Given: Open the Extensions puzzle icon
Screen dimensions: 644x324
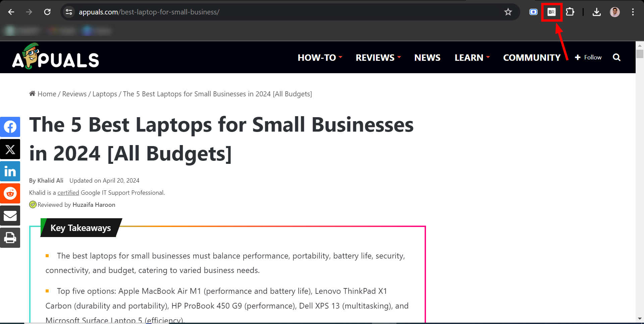Looking at the screenshot, I should coord(570,12).
